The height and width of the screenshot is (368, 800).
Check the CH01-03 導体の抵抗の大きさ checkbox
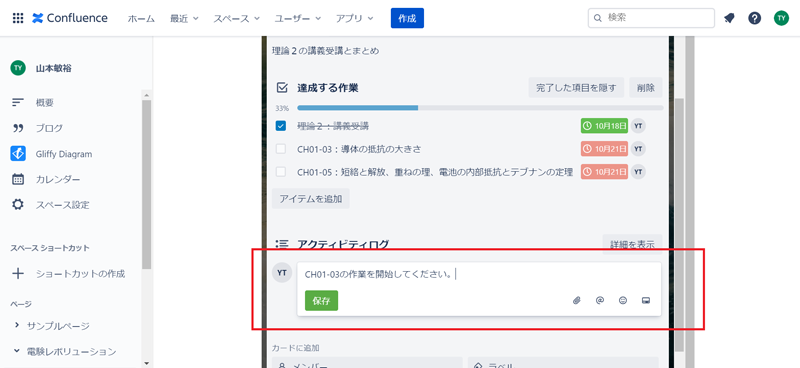pyautogui.click(x=281, y=149)
